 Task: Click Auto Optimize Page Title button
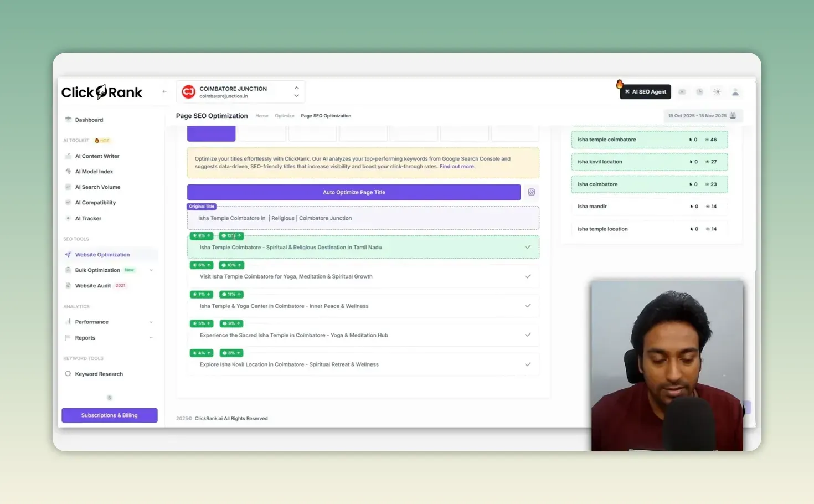pos(354,192)
